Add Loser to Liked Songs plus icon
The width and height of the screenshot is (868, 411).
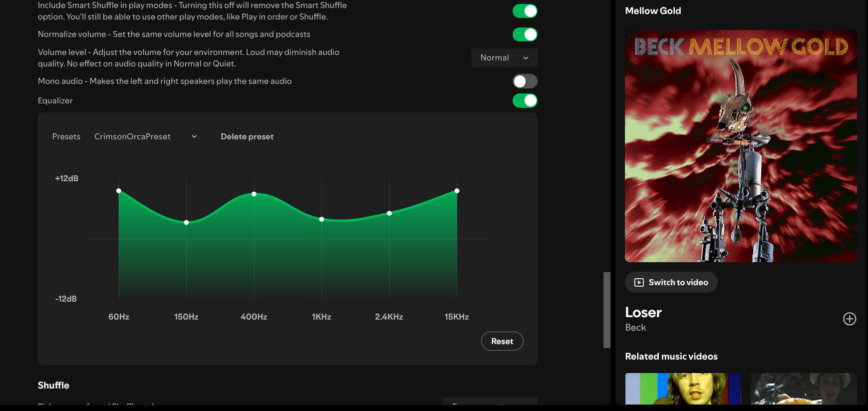pyautogui.click(x=850, y=319)
